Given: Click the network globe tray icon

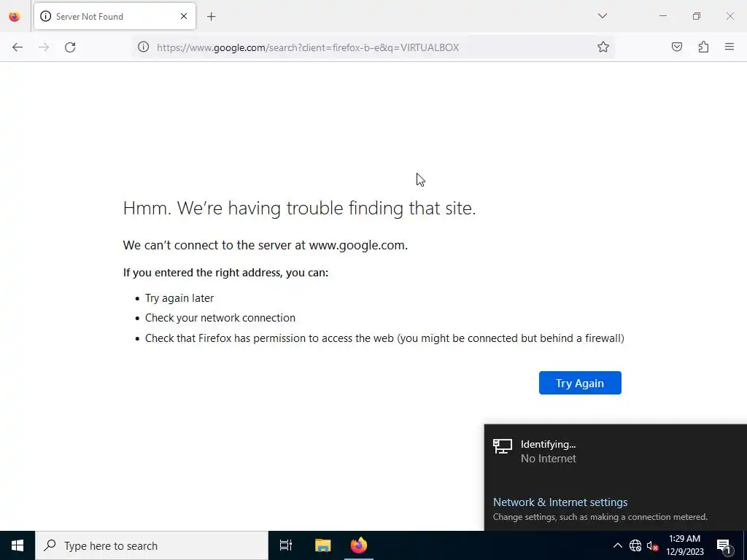Looking at the screenshot, I should click(635, 545).
